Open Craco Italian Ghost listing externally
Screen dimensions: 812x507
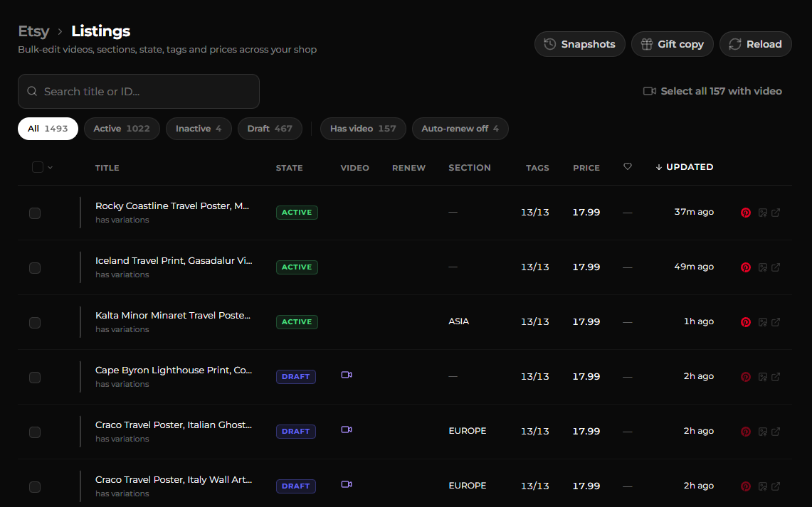[776, 432]
